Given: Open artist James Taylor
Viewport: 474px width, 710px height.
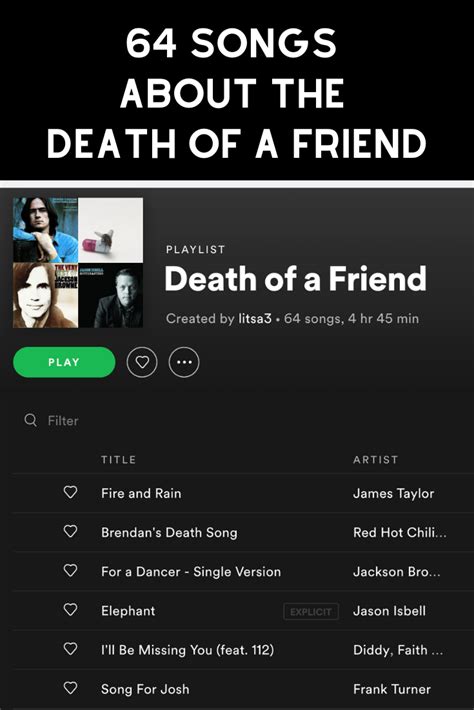Looking at the screenshot, I should [x=393, y=494].
